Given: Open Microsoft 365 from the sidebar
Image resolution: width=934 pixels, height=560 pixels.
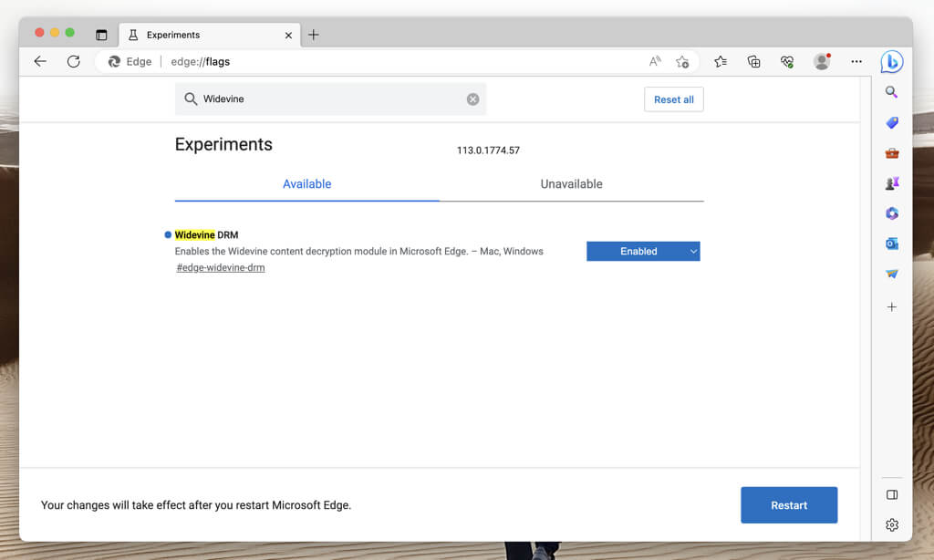Looking at the screenshot, I should point(892,213).
